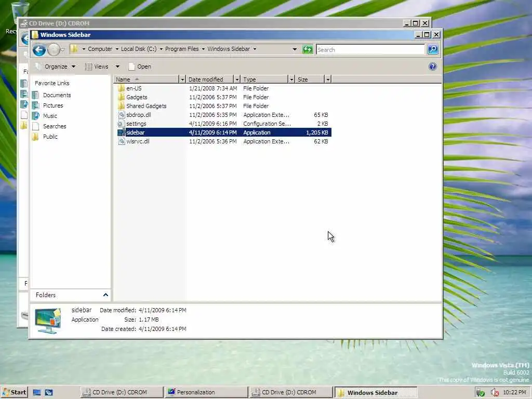Click Local Disk (C:) in breadcrumb

[139, 49]
